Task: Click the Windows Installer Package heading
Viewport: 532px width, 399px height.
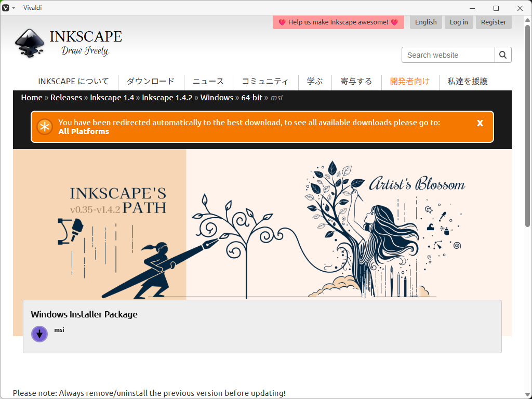Action: 84,314
